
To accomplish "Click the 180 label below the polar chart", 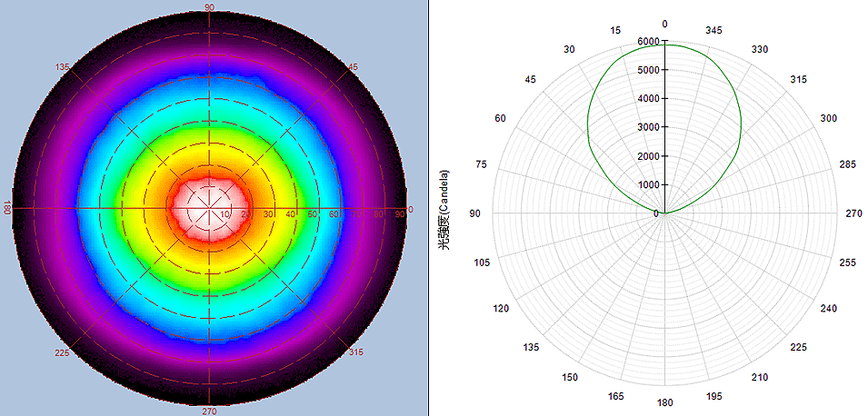I will tap(664, 402).
